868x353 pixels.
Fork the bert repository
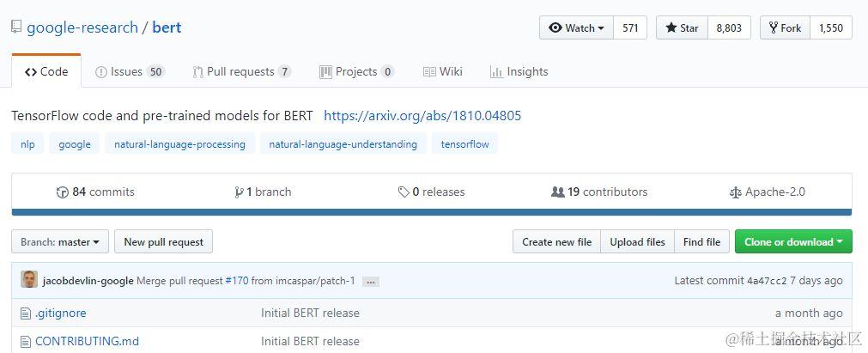point(785,27)
